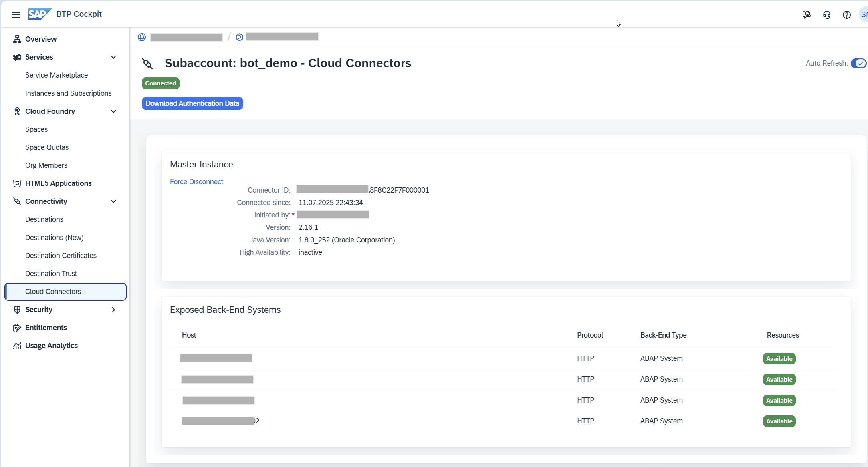Expand the Security section chevron
Screen dimensions: 868x467
(x=113, y=310)
